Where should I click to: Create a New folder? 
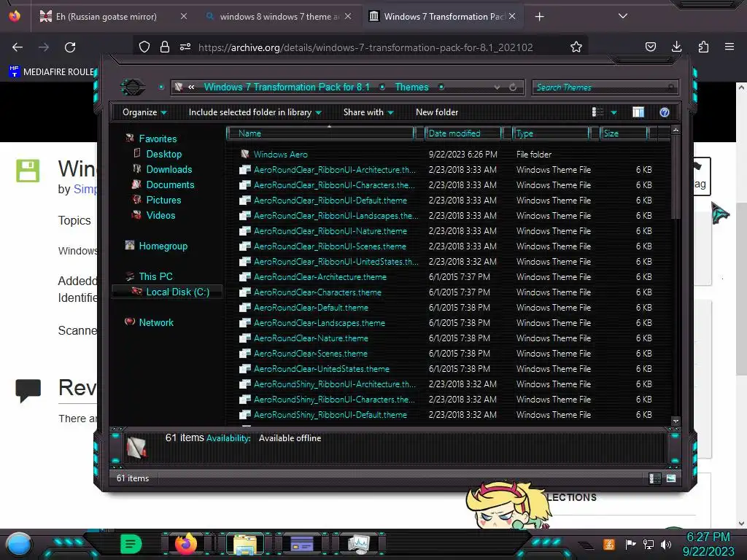coord(437,112)
